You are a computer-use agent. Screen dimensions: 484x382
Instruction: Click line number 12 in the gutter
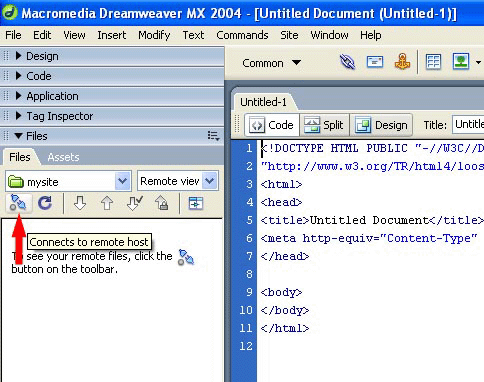tap(246, 346)
